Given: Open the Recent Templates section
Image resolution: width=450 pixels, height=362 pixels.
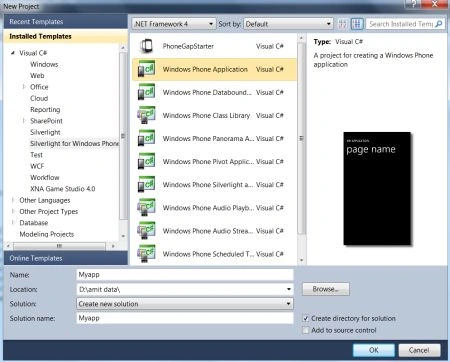Looking at the screenshot, I should [x=66, y=22].
